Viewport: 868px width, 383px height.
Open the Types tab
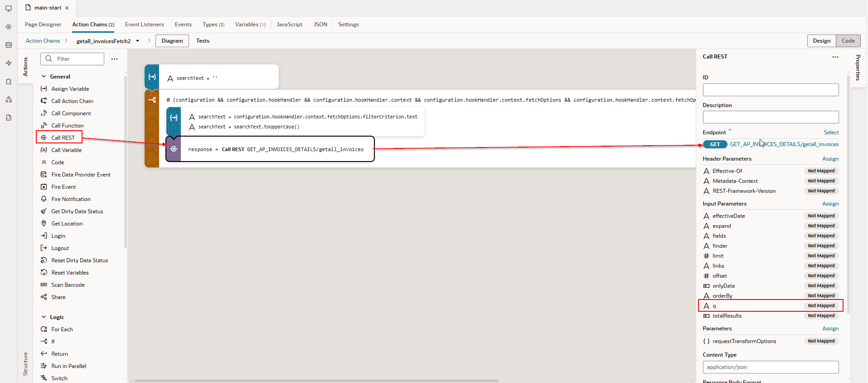click(x=213, y=25)
